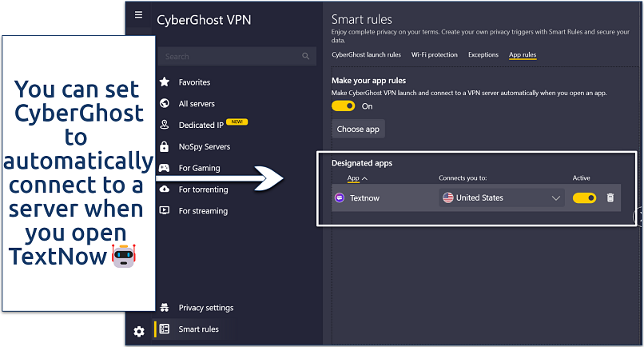Click the Textnow app icon
The image size is (644, 347).
(x=340, y=197)
